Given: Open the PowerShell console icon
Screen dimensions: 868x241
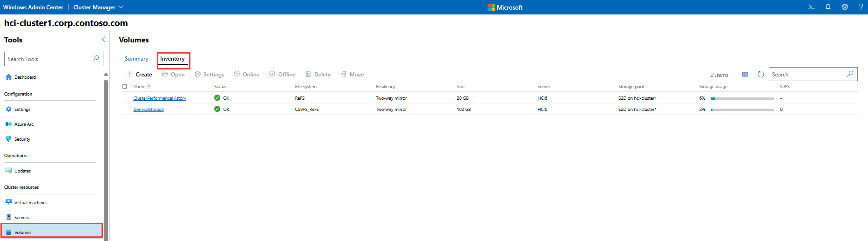Looking at the screenshot, I should pos(811,7).
